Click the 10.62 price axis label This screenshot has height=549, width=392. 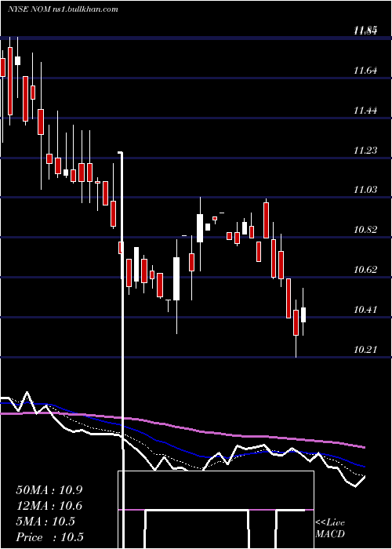365,270
